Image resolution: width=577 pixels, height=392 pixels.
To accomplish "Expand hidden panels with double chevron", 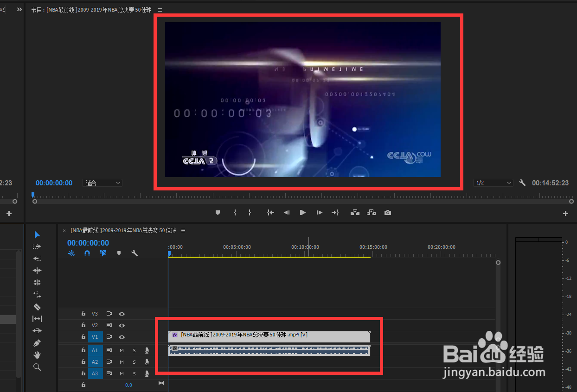I will point(19,9).
